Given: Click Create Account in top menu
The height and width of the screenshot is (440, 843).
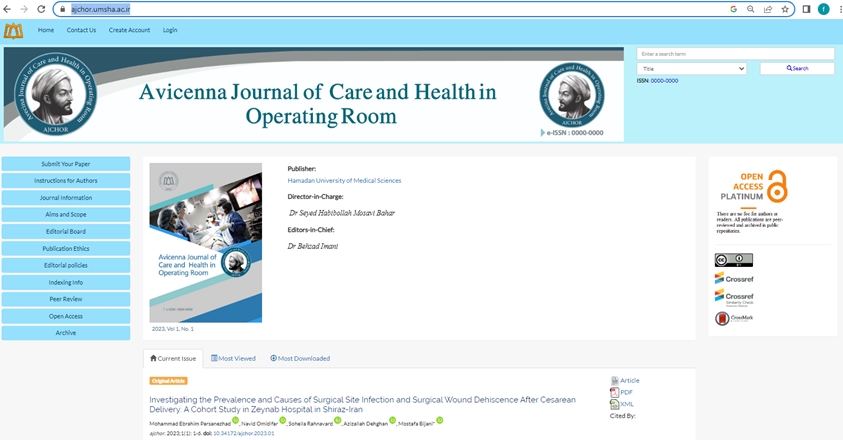Looking at the screenshot, I should point(130,30).
